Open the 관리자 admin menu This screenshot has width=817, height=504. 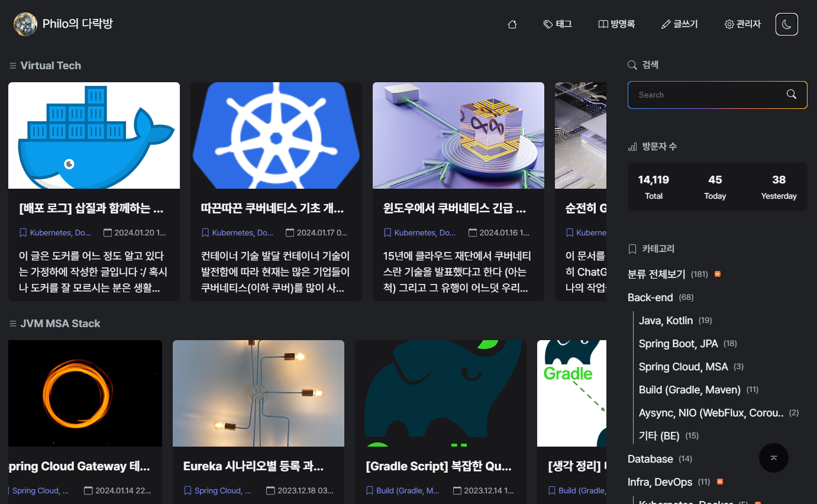742,24
